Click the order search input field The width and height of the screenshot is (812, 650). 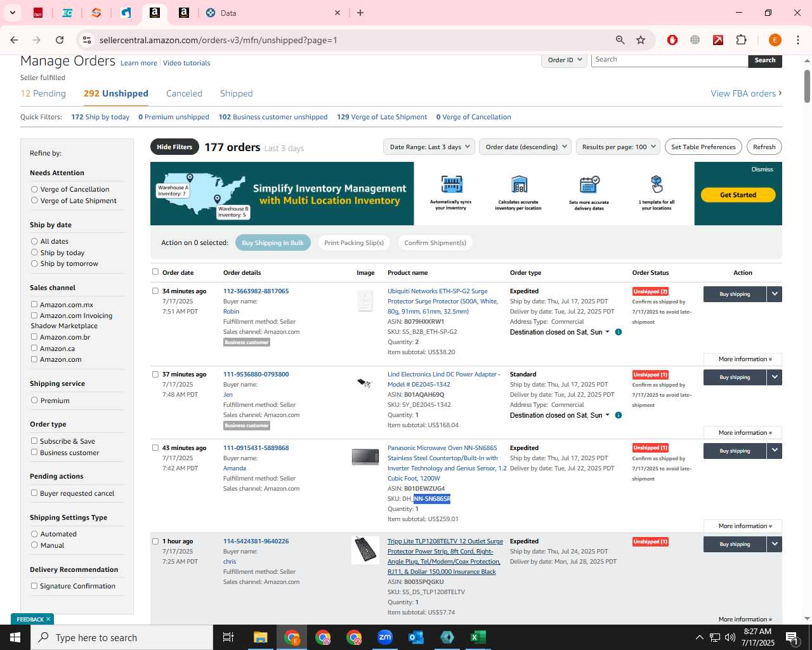coord(670,60)
